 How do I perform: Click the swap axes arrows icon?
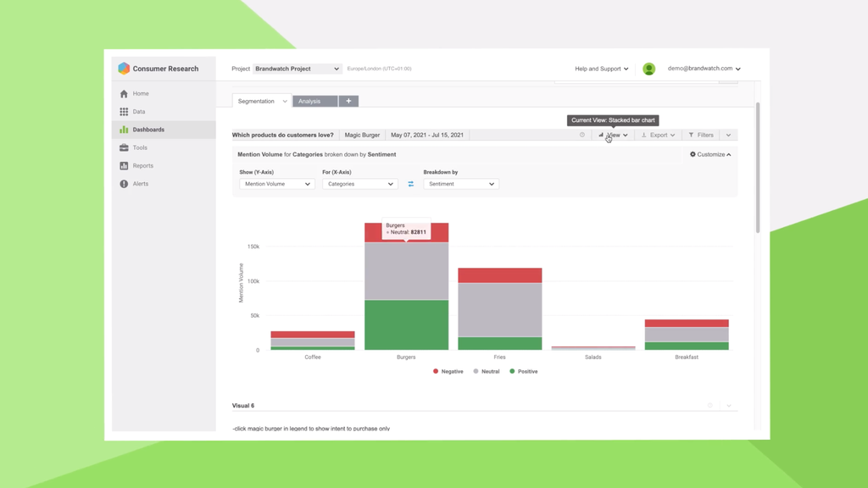coord(411,184)
